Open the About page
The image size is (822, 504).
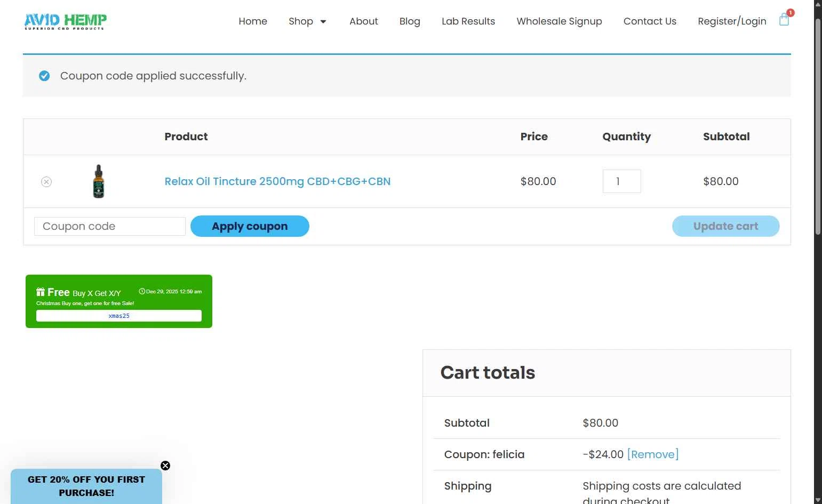364,21
